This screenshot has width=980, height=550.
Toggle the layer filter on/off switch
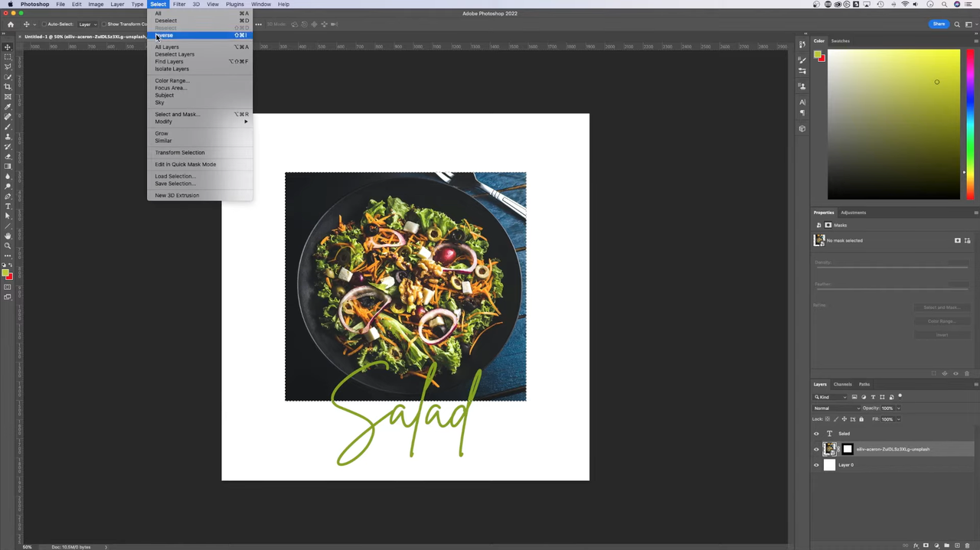click(x=900, y=396)
